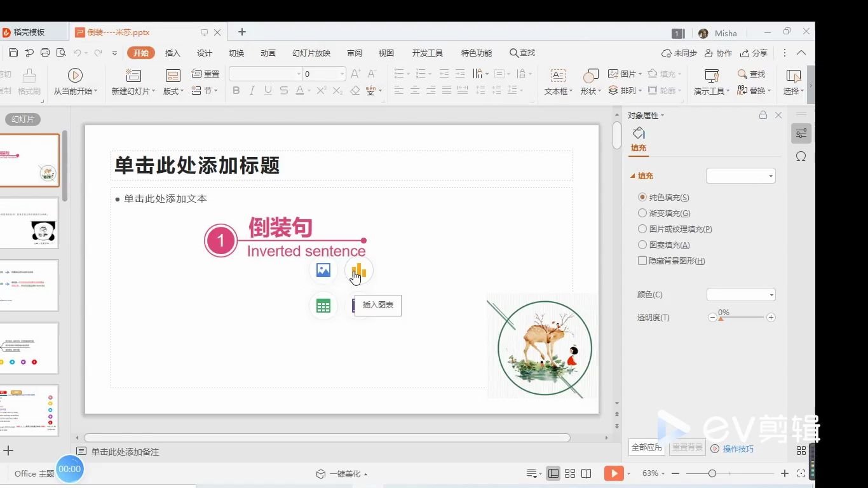Screen dimensions: 868x488
Task: Enable Hide background graphics (隐藏背景图形) checkbox
Action: point(642,261)
